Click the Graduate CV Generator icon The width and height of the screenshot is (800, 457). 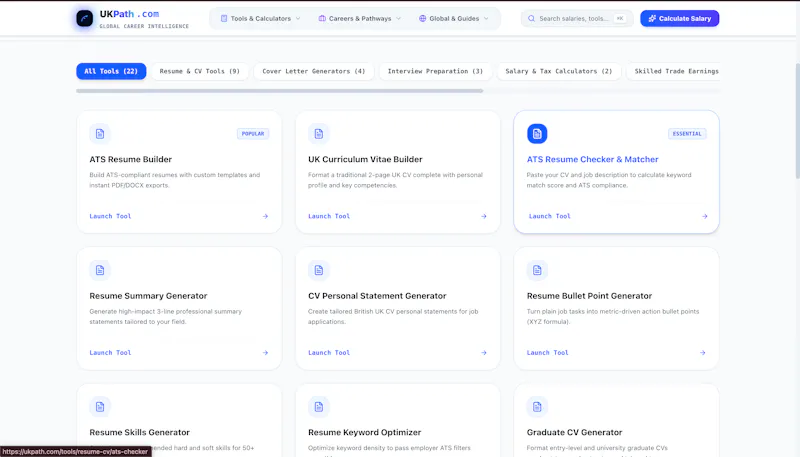coord(537,407)
